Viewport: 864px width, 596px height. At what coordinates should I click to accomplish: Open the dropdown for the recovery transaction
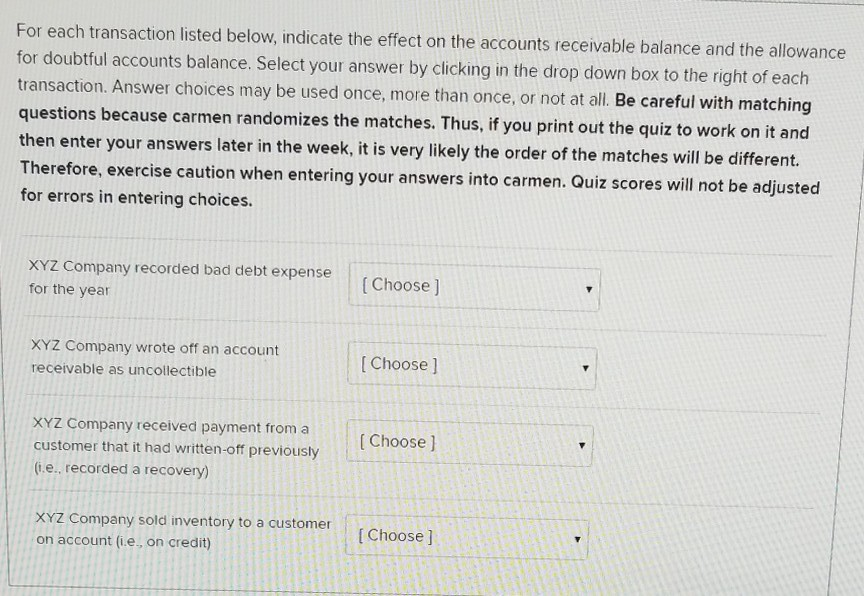467,441
